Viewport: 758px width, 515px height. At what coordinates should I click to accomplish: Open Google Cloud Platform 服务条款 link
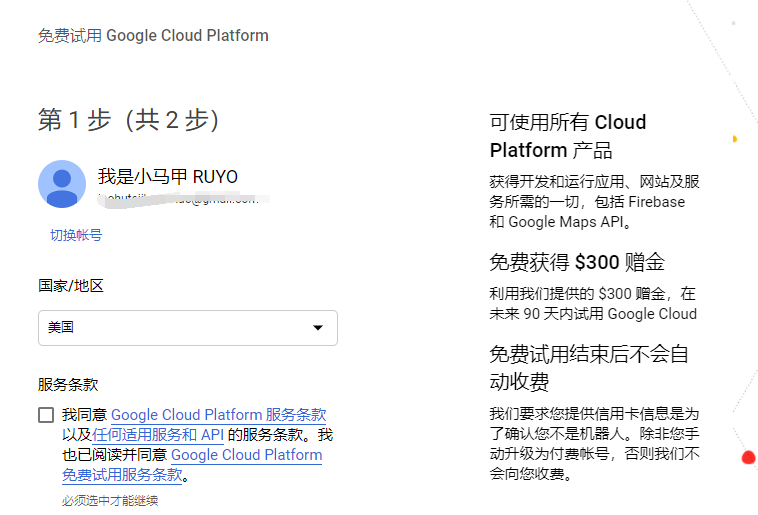(x=219, y=415)
